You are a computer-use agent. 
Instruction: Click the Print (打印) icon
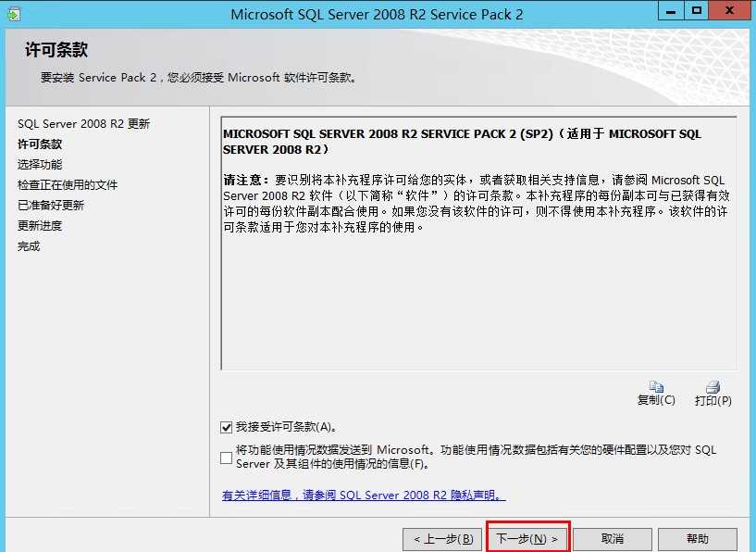(713, 386)
